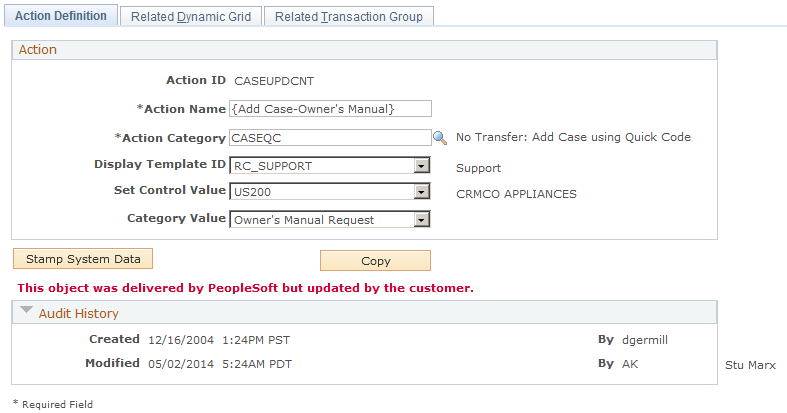Select the US200 set control combo box
The image size is (787, 413).
[330, 192]
